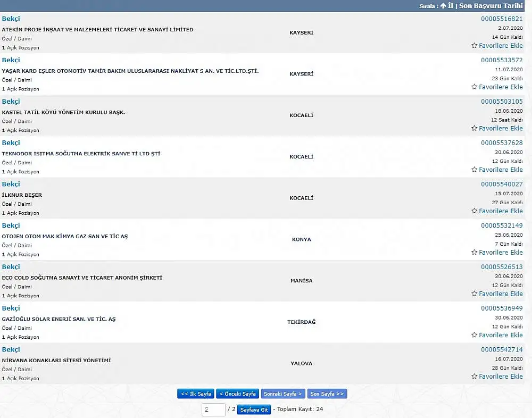Open listing number 00005516821

coord(502,19)
